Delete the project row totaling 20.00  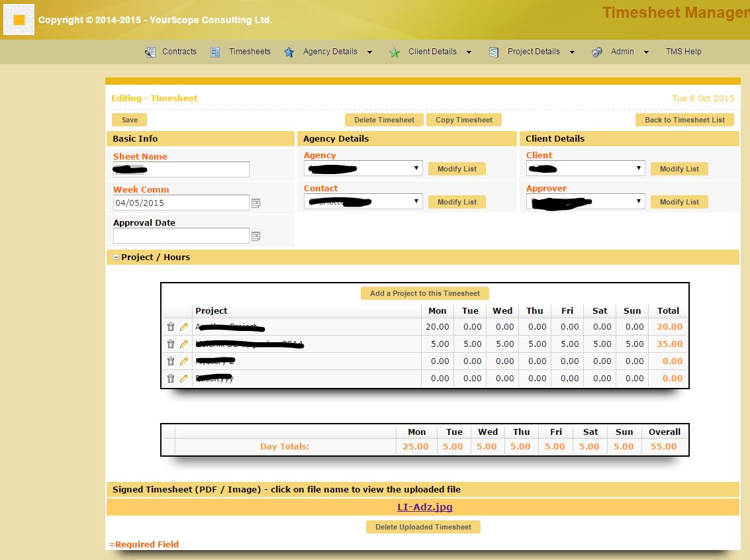pyautogui.click(x=171, y=327)
